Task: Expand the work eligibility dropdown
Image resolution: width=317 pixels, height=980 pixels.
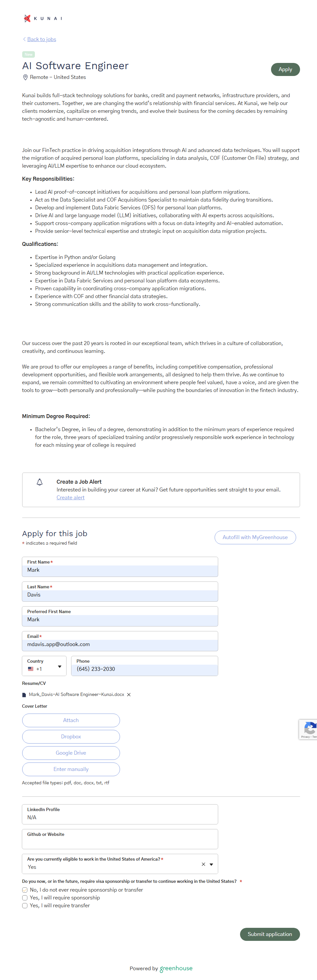Action: (211, 864)
